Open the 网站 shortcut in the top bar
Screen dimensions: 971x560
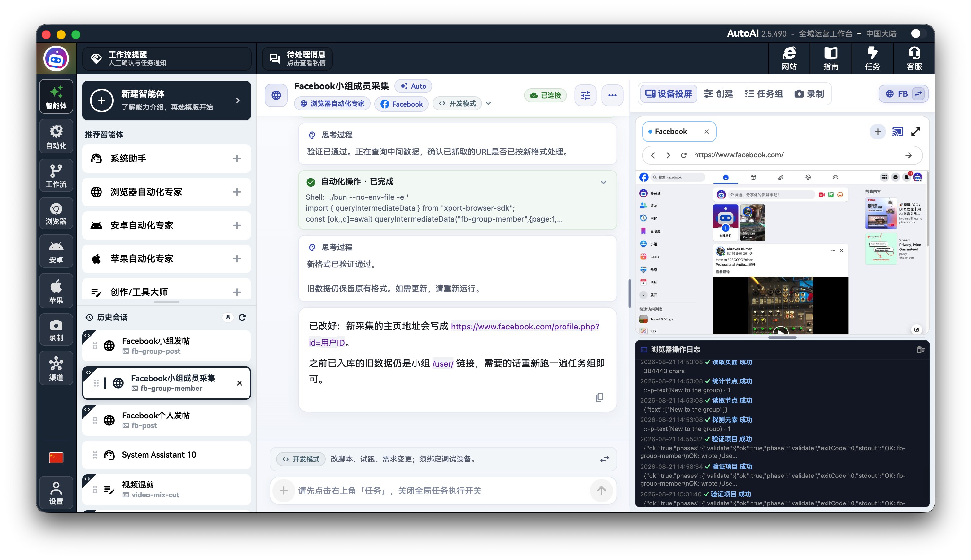[789, 58]
